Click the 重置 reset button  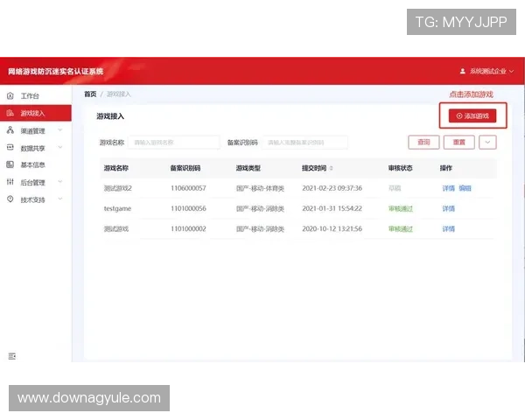point(458,142)
